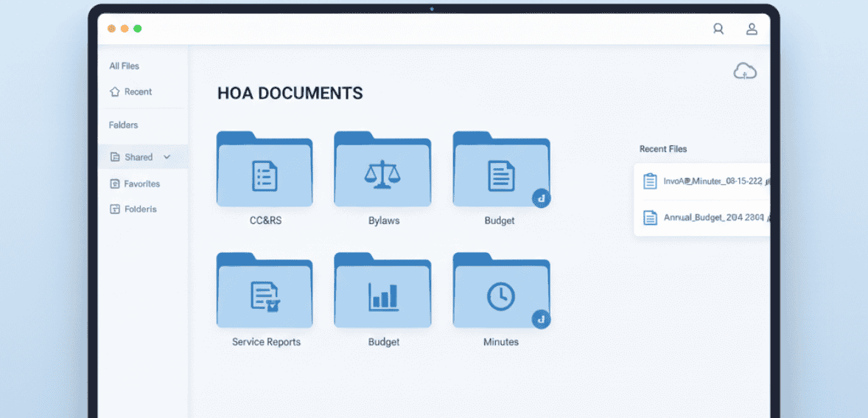Click the 'HOA DOCUMENTS' page heading
This screenshot has width=868, height=418.
pos(290,93)
